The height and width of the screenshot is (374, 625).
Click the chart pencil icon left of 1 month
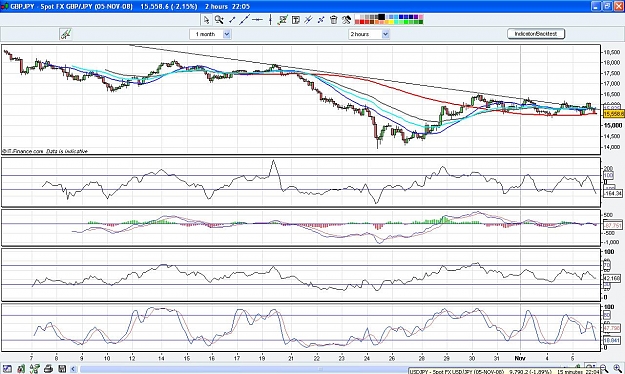(65, 34)
